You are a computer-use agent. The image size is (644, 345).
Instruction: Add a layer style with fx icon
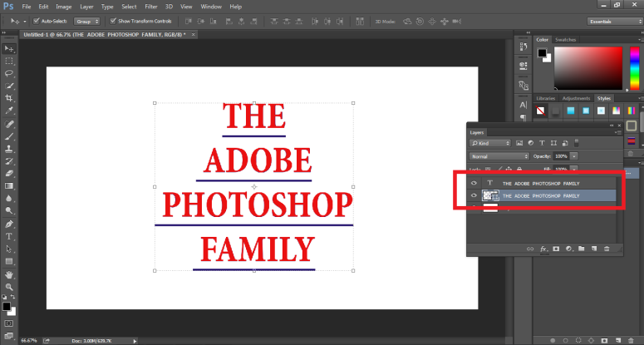(543, 249)
